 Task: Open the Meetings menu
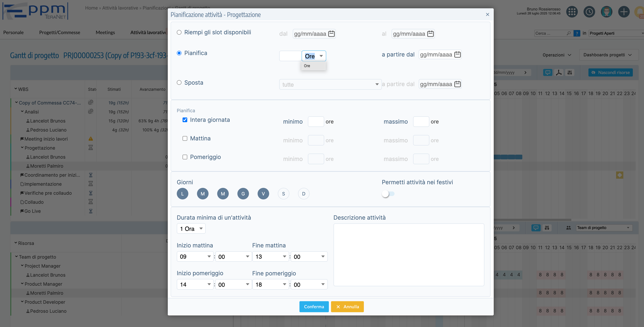coord(105,32)
